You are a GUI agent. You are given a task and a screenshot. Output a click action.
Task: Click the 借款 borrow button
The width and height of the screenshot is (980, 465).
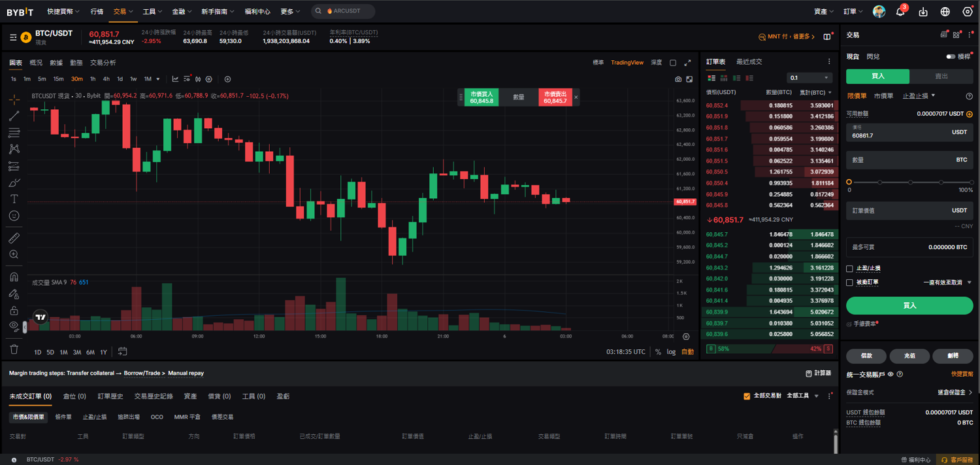pos(866,356)
